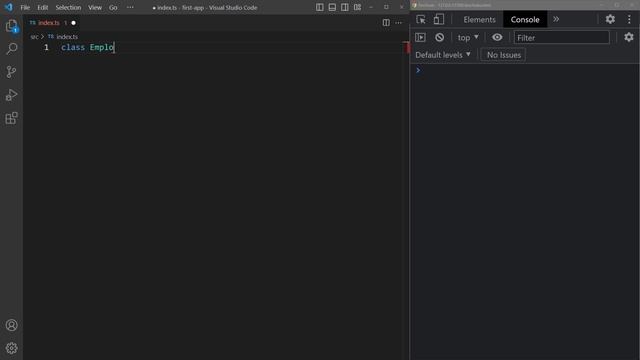This screenshot has height=360, width=640.
Task: Show the console sidebar
Action: tap(420, 38)
